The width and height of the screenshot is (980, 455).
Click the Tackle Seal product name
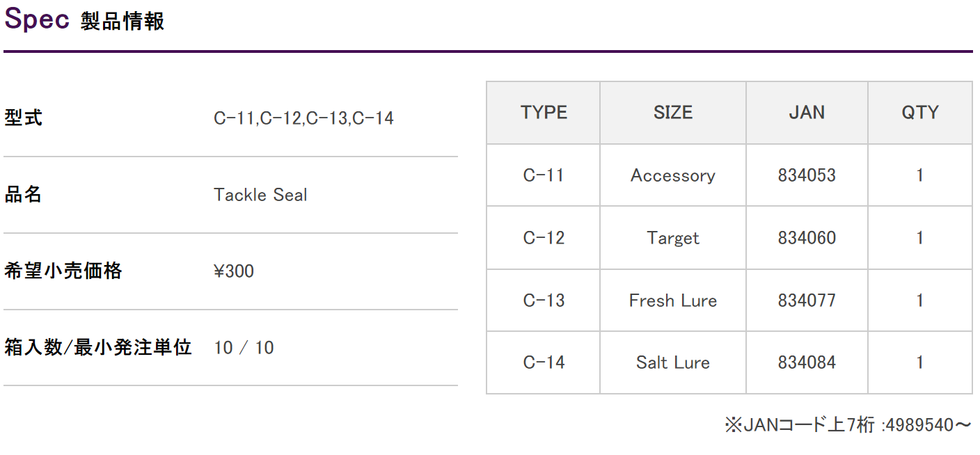260,195
